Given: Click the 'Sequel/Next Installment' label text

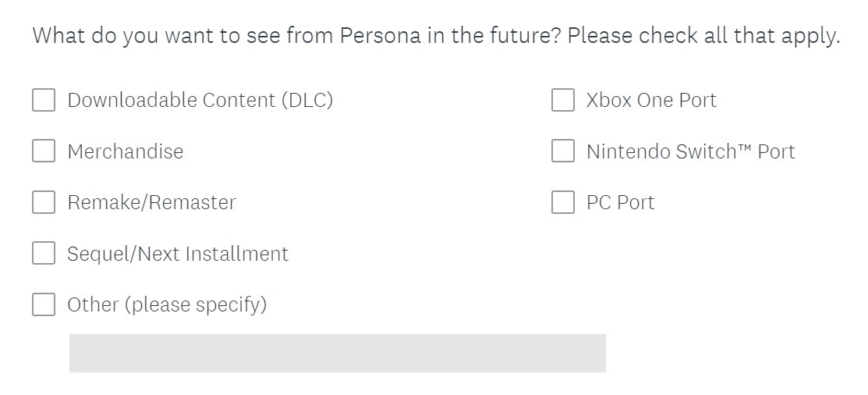Looking at the screenshot, I should click(178, 254).
